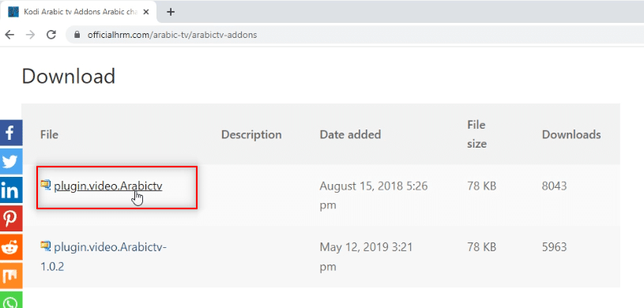Share page via LinkedIn sidebar icon
Screen dimensions: 644x308
11,190
